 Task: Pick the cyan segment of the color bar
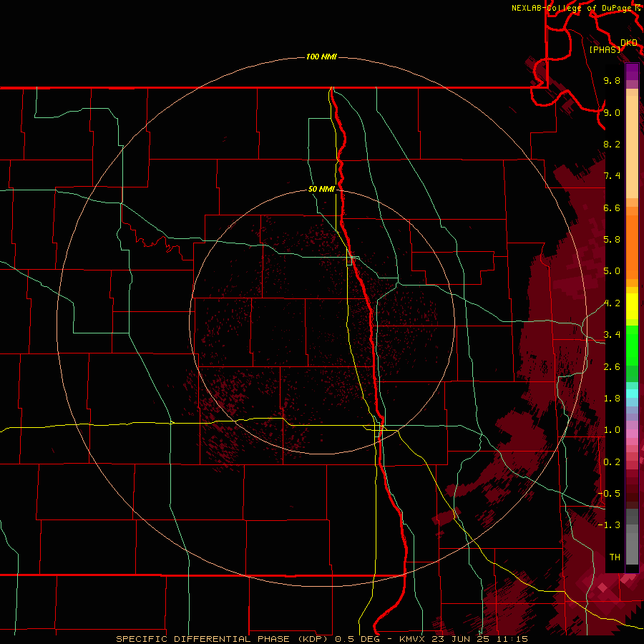(632, 394)
